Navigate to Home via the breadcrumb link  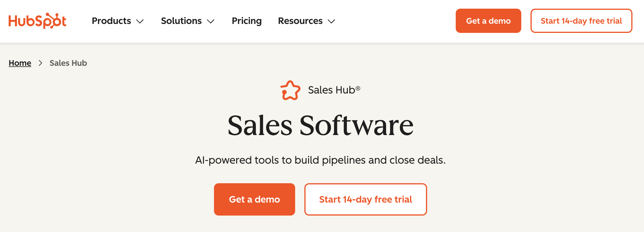point(20,63)
